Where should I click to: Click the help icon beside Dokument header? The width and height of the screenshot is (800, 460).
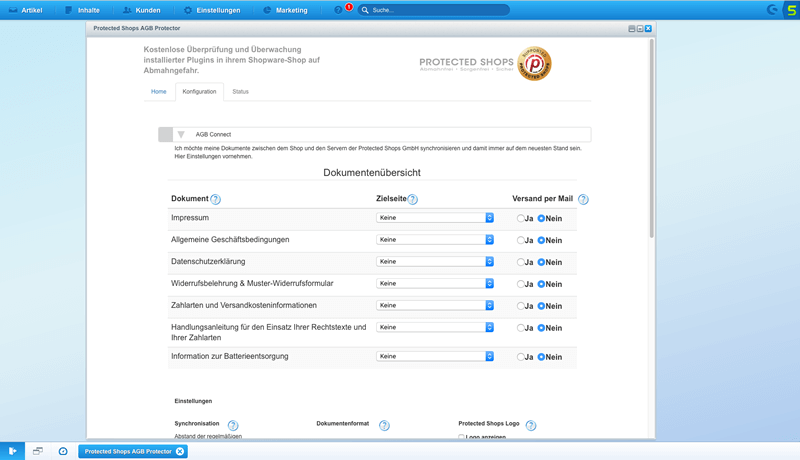(x=215, y=199)
